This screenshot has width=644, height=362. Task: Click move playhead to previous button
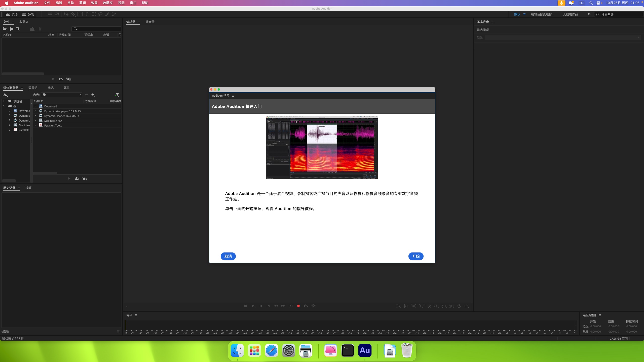tap(268, 306)
